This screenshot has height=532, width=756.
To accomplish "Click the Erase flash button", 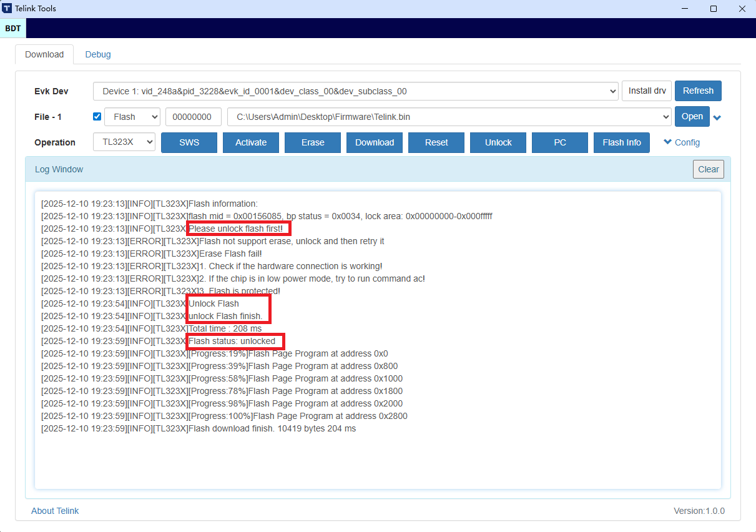I will coord(312,142).
